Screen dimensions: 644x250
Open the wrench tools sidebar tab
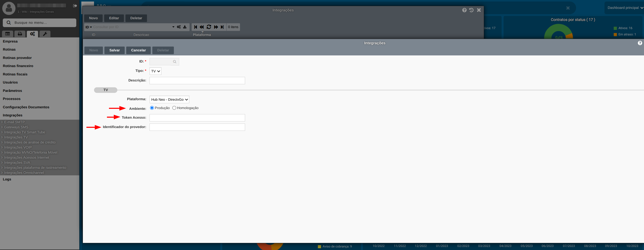tap(45, 34)
